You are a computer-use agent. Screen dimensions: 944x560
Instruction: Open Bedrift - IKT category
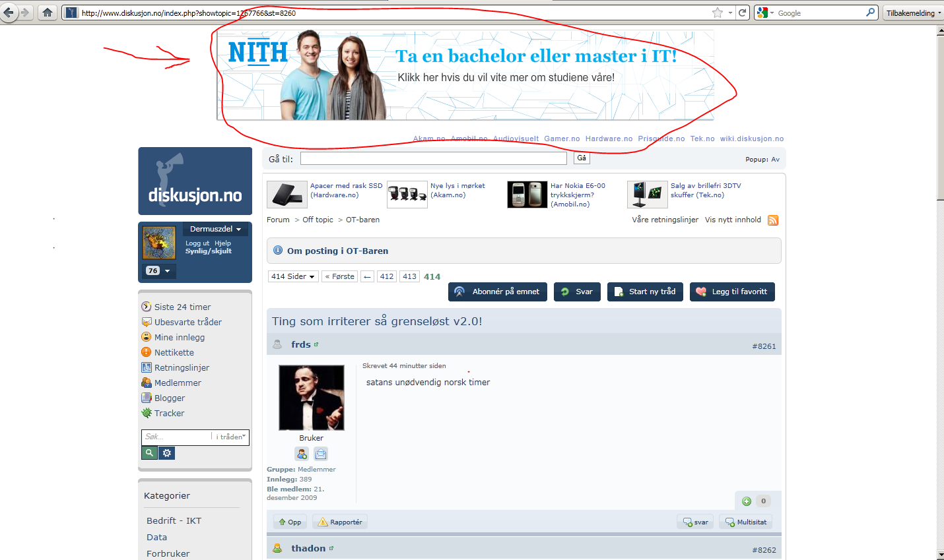[x=174, y=520]
